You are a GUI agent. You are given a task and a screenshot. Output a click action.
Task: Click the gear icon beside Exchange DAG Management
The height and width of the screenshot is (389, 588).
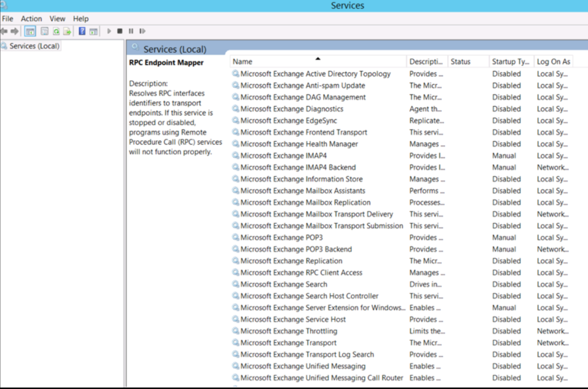click(x=236, y=97)
